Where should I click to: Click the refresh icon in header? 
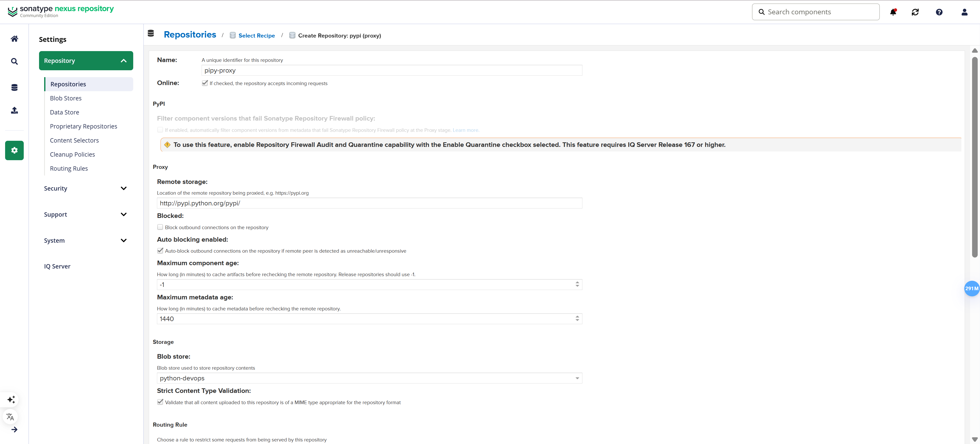(x=915, y=12)
